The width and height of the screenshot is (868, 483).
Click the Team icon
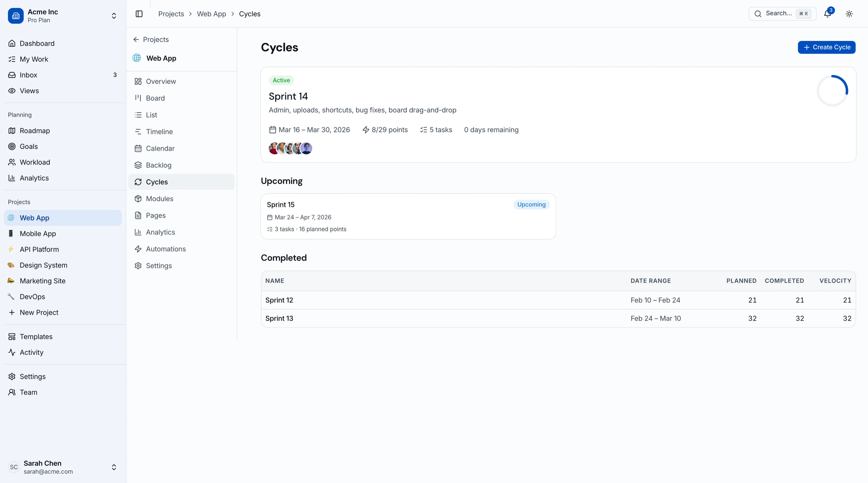[x=12, y=393]
